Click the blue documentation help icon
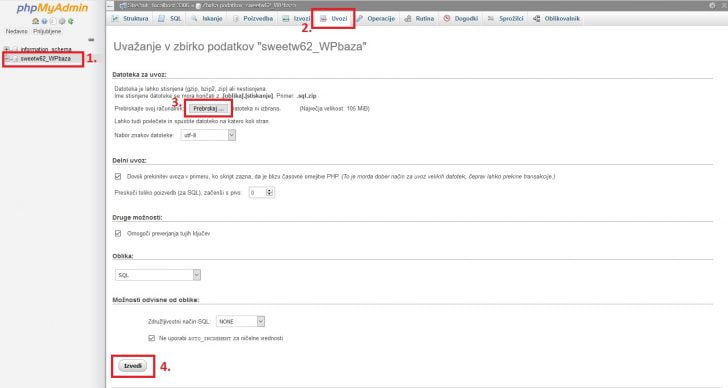This screenshot has width=728, height=388. [44, 21]
